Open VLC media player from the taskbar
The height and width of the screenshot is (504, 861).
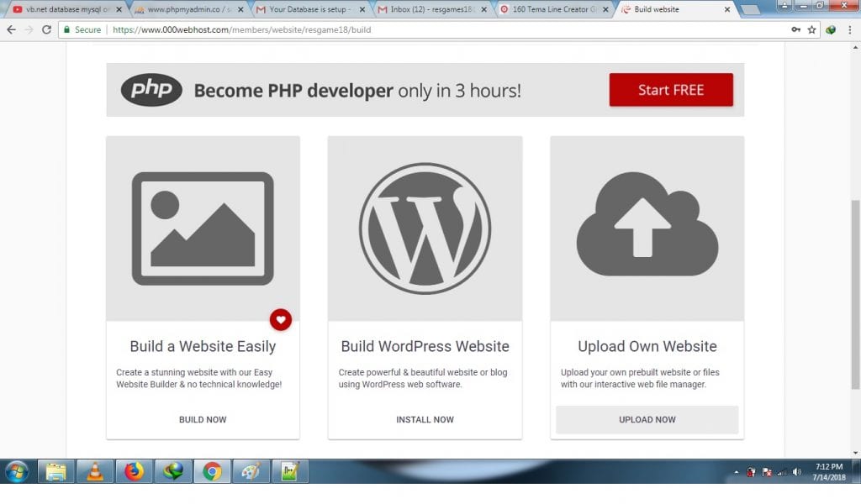95,471
